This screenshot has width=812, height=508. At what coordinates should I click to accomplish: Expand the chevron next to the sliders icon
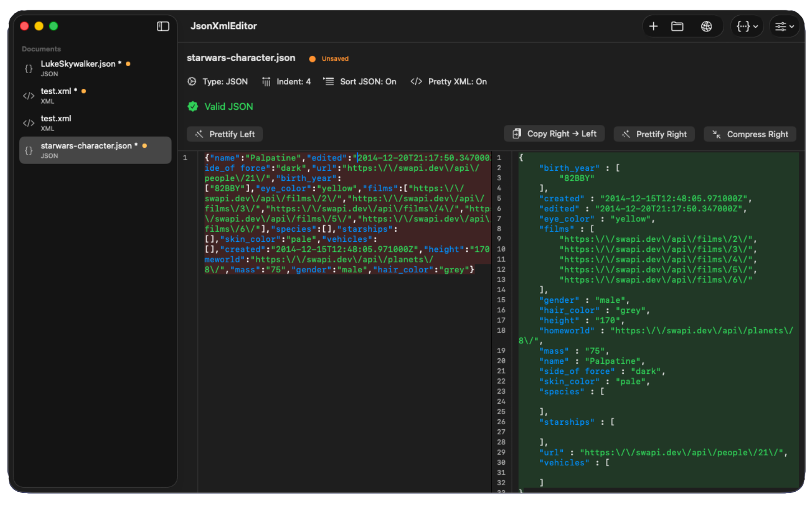(793, 26)
